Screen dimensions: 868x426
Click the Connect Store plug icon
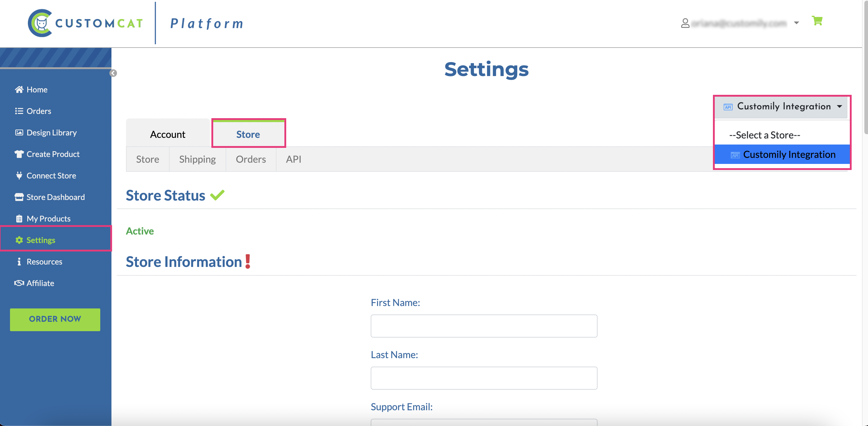pos(19,176)
